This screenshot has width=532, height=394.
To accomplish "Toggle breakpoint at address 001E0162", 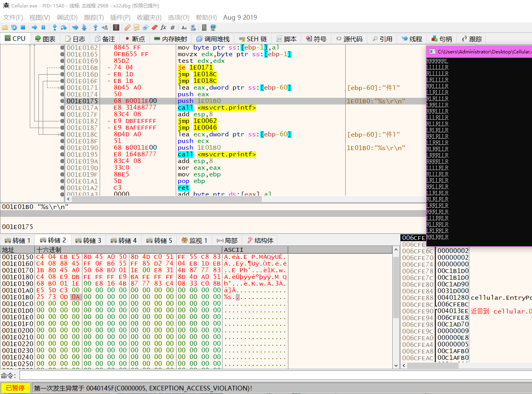I will (62, 48).
